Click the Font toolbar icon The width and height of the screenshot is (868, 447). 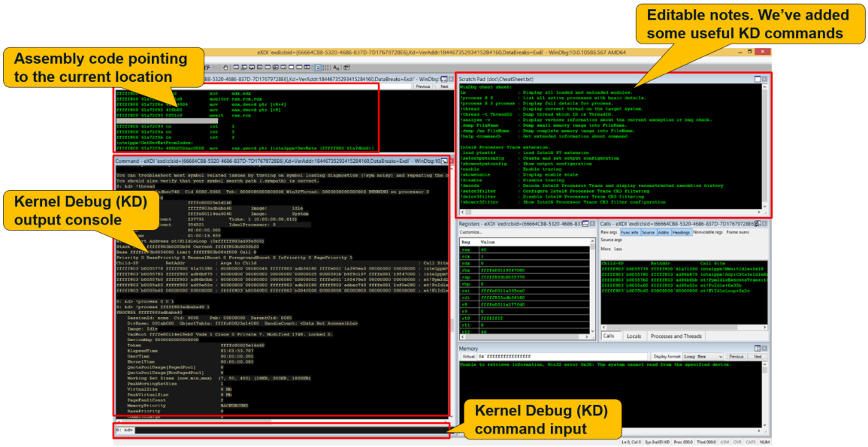[336, 68]
